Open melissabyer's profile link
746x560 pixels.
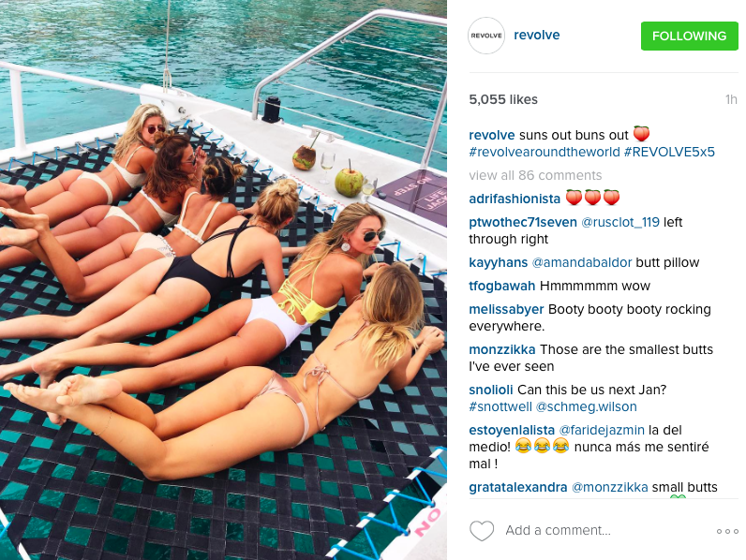(x=506, y=309)
